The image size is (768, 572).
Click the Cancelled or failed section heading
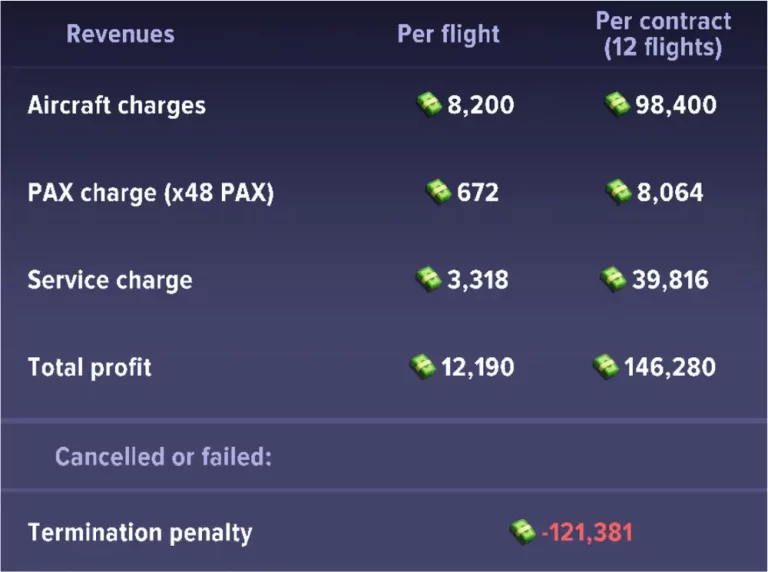[x=163, y=457]
